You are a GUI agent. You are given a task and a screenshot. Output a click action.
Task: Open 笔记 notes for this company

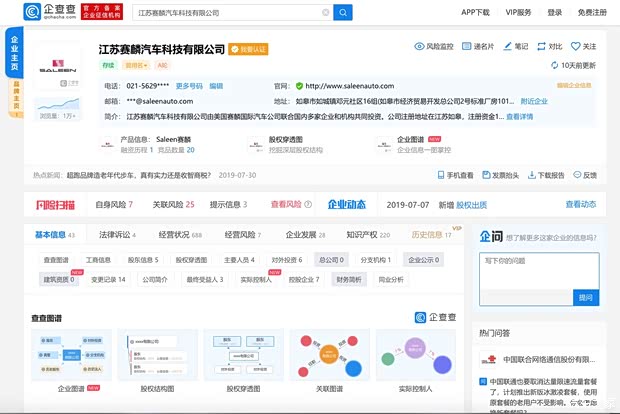click(515, 46)
